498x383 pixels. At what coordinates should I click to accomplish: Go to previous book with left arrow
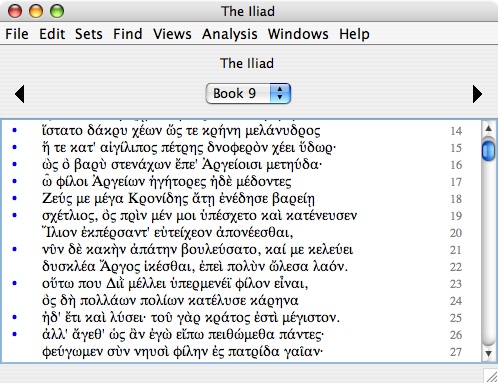20,94
